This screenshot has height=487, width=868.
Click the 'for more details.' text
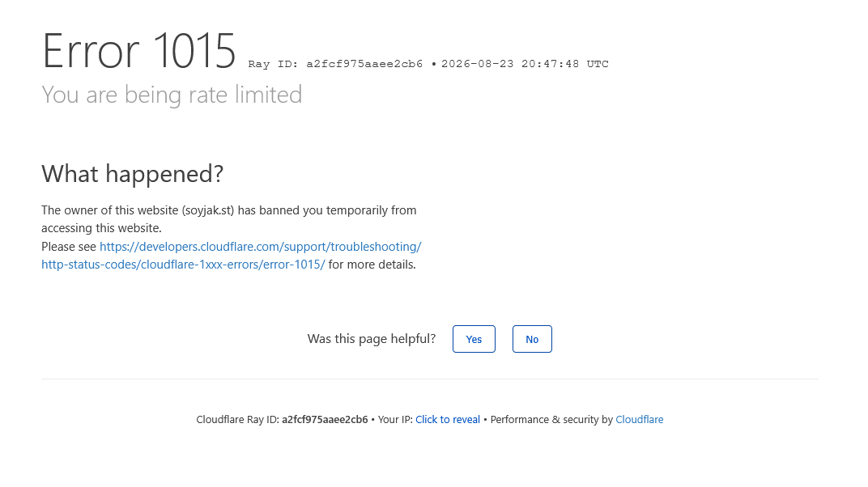coord(372,265)
